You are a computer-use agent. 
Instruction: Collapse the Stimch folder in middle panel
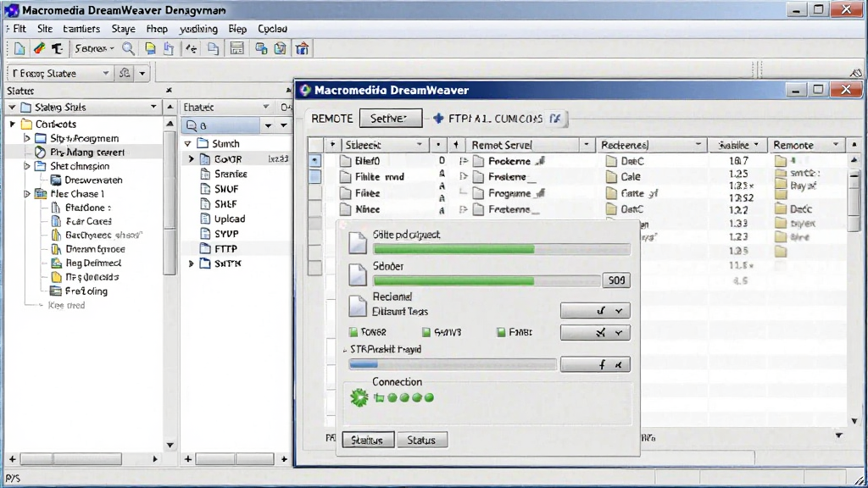[187, 143]
